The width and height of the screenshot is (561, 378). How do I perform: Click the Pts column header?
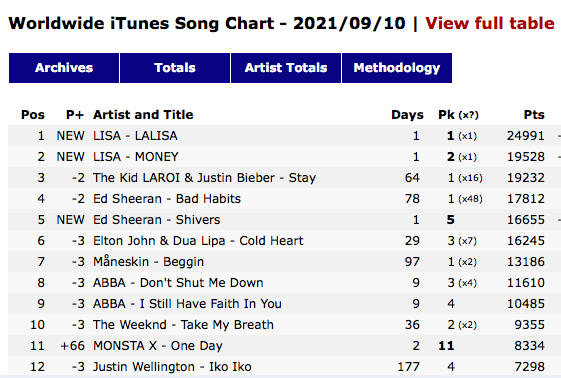[534, 115]
